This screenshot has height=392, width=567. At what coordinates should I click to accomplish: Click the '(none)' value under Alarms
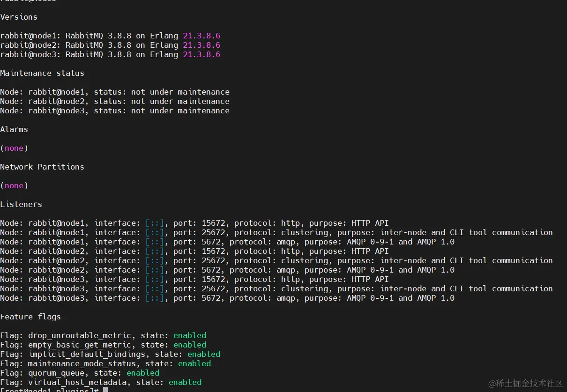click(x=14, y=148)
